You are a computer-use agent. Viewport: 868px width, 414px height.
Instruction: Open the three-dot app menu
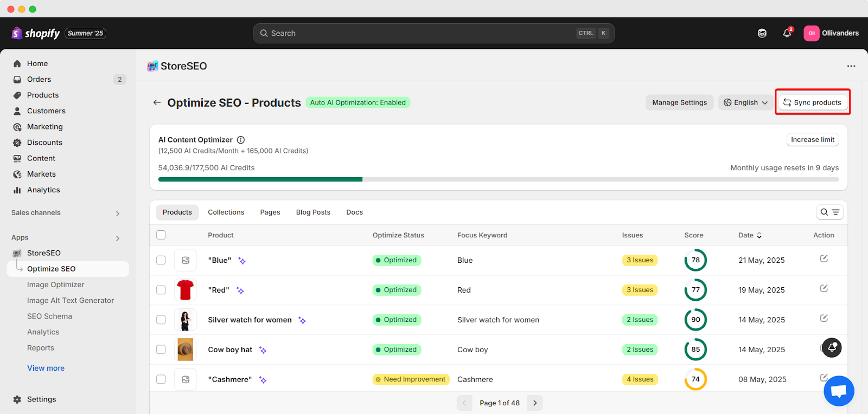click(x=851, y=66)
